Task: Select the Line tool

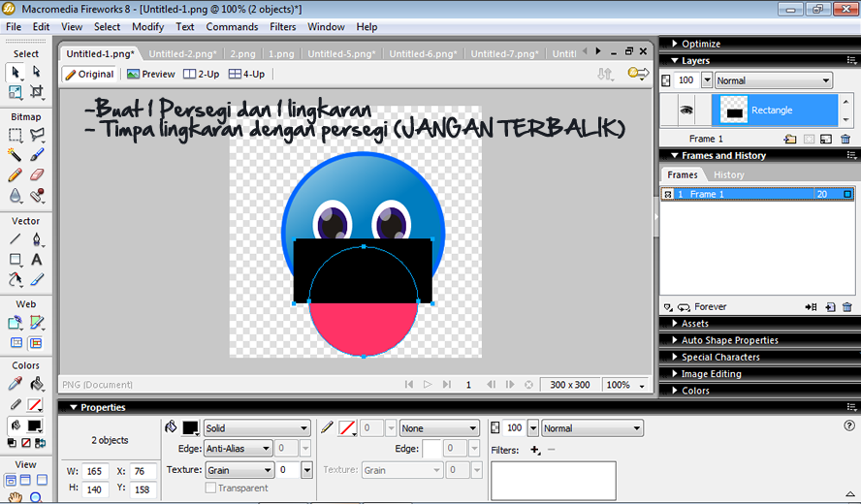Action: tap(16, 238)
